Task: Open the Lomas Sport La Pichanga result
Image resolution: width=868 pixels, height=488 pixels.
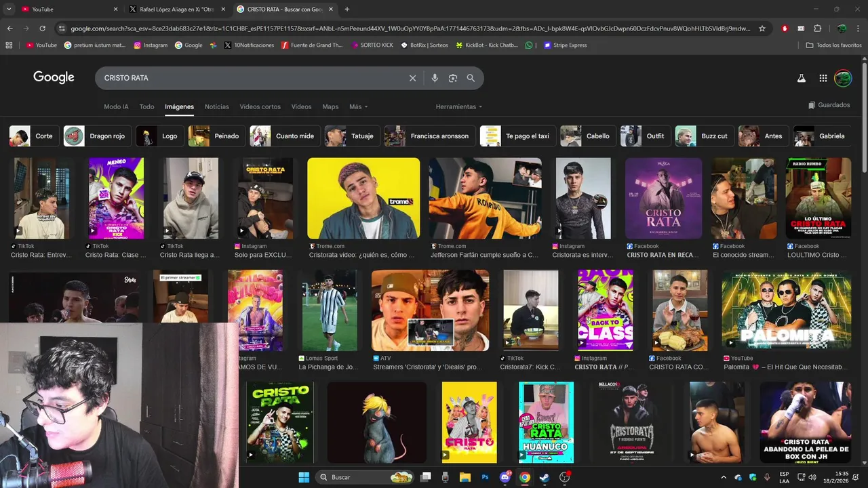Action: pos(330,310)
